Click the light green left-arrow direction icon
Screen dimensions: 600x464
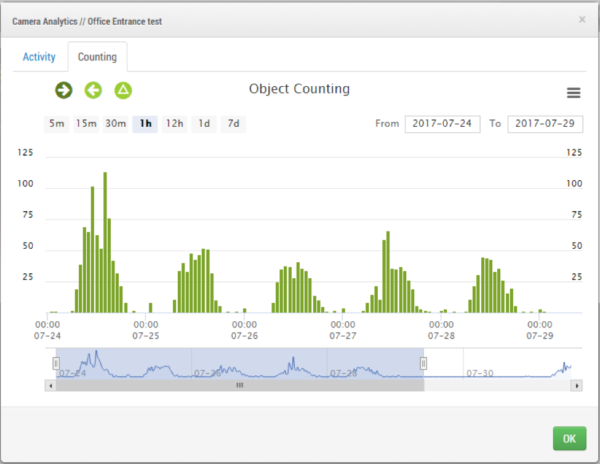pos(93,90)
